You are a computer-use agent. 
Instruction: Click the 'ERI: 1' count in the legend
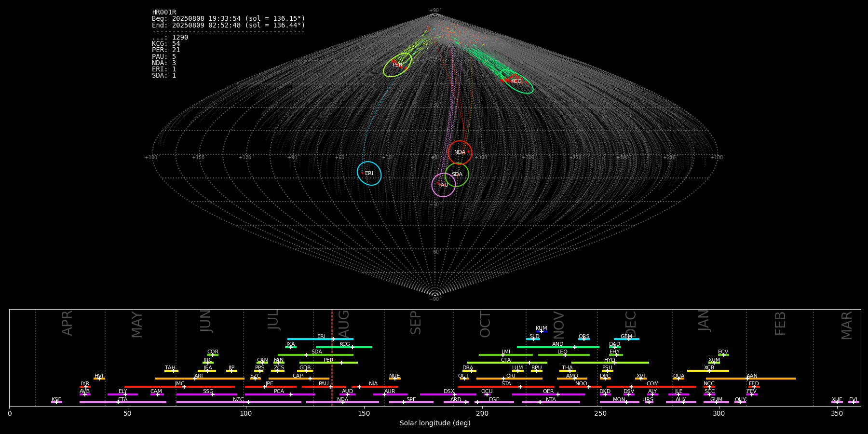pyautogui.click(x=164, y=69)
